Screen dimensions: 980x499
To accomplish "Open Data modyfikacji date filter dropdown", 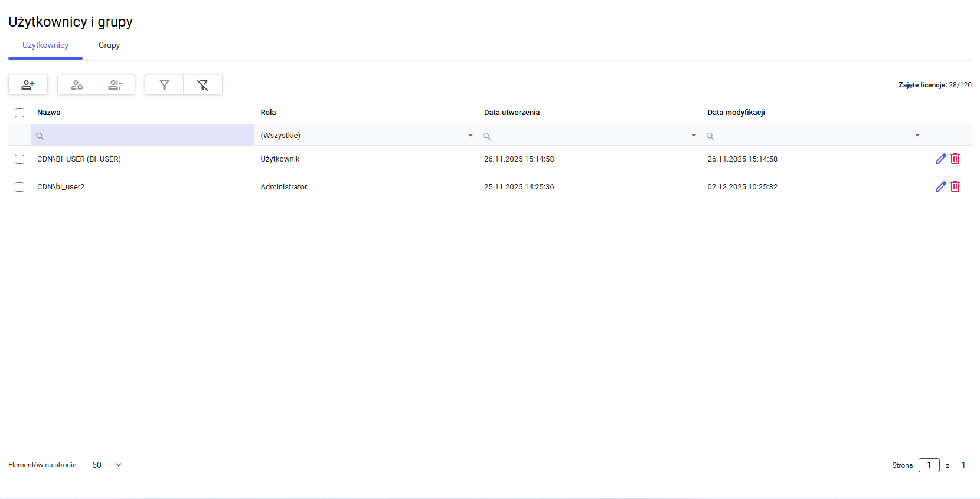I will [x=917, y=136].
